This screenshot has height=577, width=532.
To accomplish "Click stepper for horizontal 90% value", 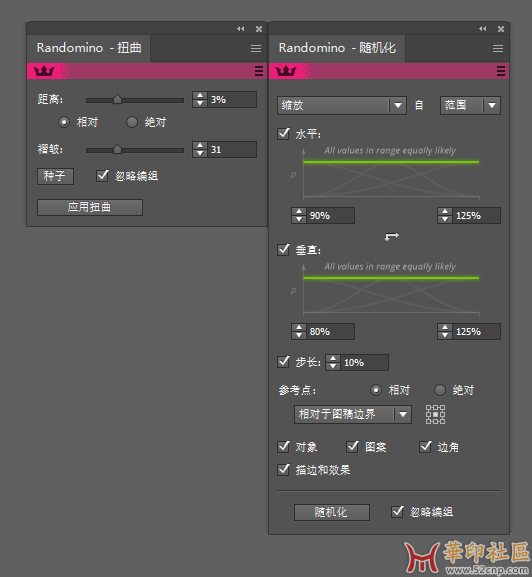I will pyautogui.click(x=299, y=215).
